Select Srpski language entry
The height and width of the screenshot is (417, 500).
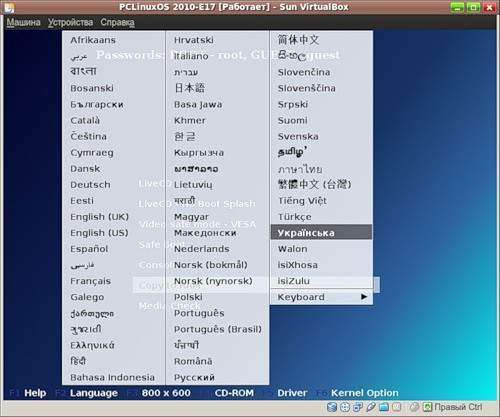click(293, 104)
